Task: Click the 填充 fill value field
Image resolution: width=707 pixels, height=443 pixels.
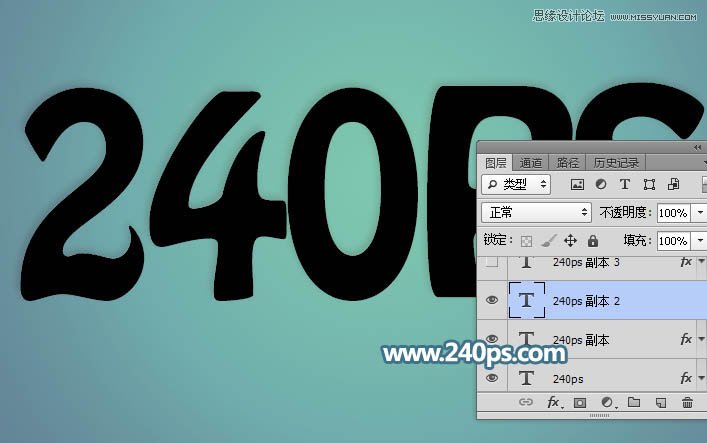Action: [x=674, y=241]
